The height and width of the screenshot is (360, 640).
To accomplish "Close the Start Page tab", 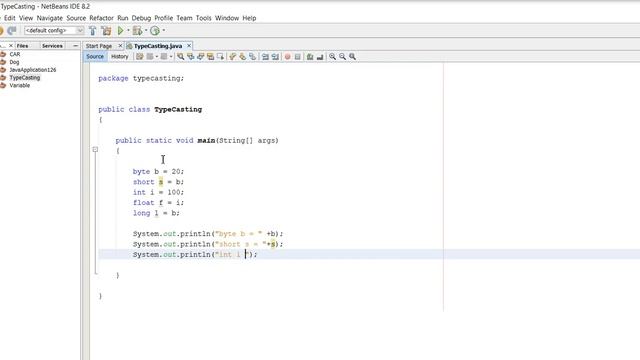I will (120, 46).
